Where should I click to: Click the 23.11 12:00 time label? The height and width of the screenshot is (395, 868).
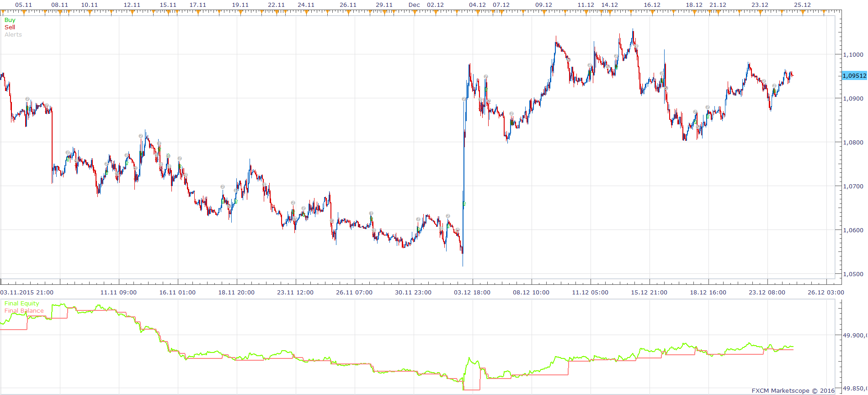pos(295,293)
